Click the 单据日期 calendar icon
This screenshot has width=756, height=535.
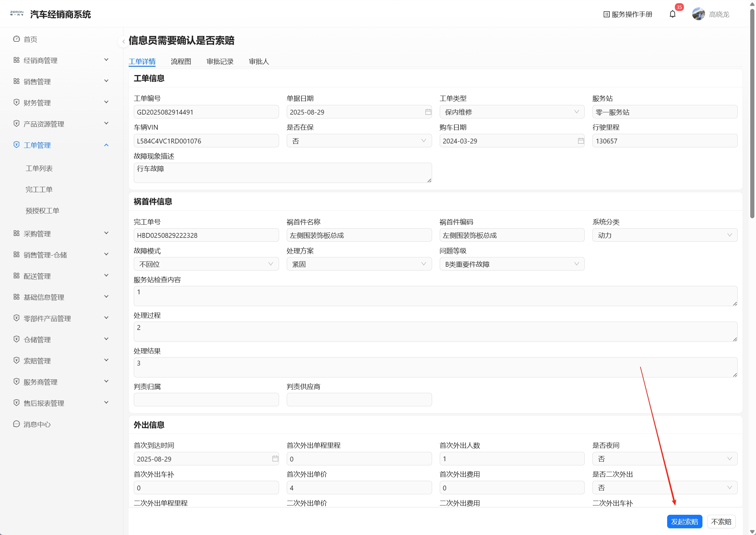click(x=428, y=112)
